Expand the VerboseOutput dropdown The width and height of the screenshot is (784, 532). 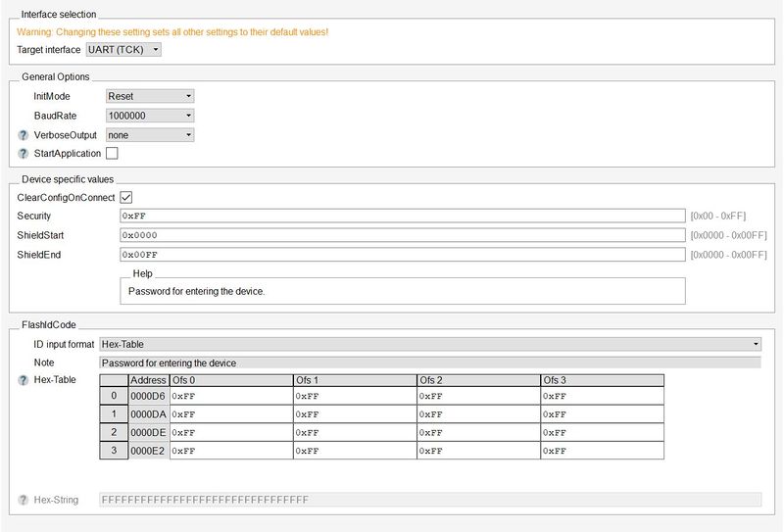tap(149, 135)
